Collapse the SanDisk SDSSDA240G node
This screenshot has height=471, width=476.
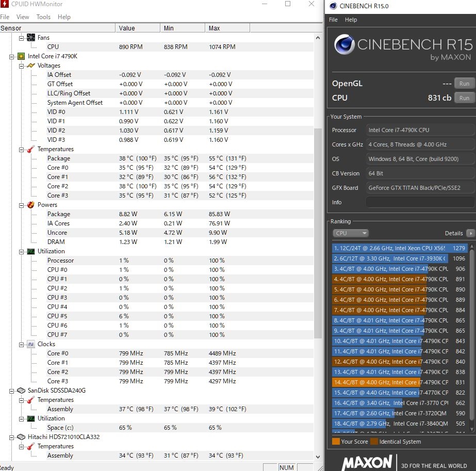pyautogui.click(x=11, y=391)
